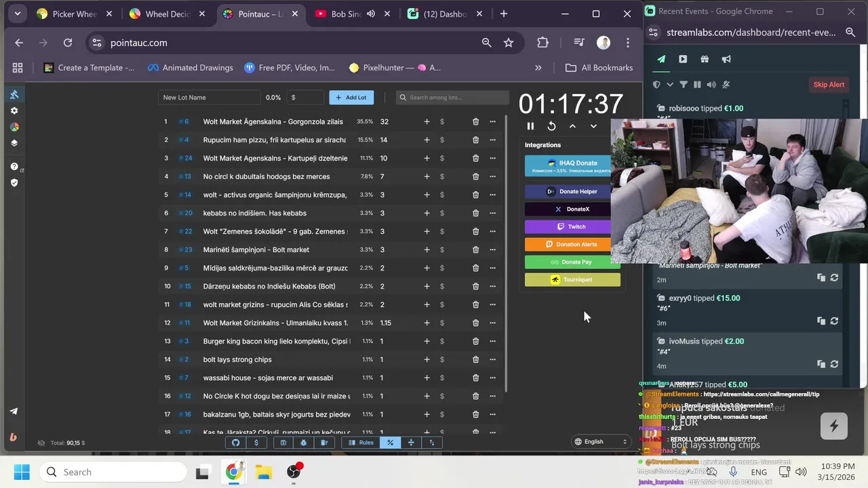Delete the bolt lays strong chips lot
Image resolution: width=868 pixels, height=488 pixels.
click(x=475, y=359)
